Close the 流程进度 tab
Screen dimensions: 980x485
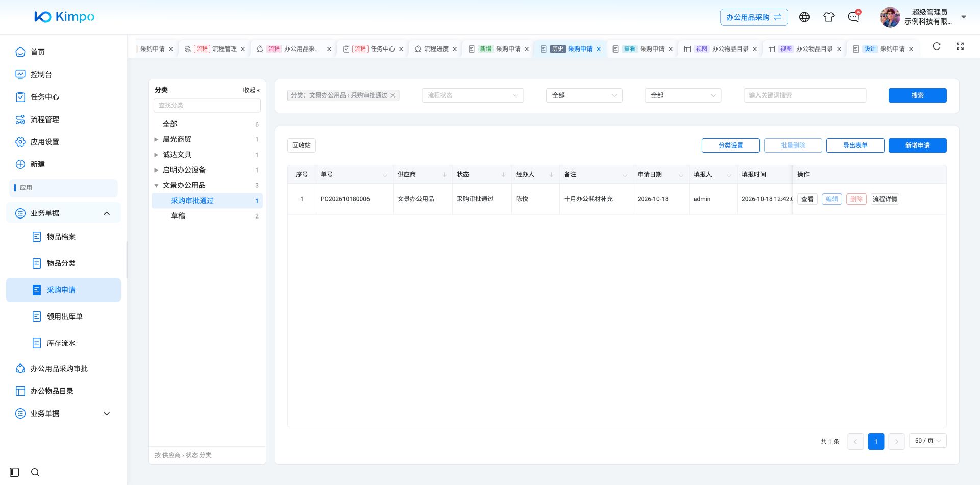click(x=455, y=49)
